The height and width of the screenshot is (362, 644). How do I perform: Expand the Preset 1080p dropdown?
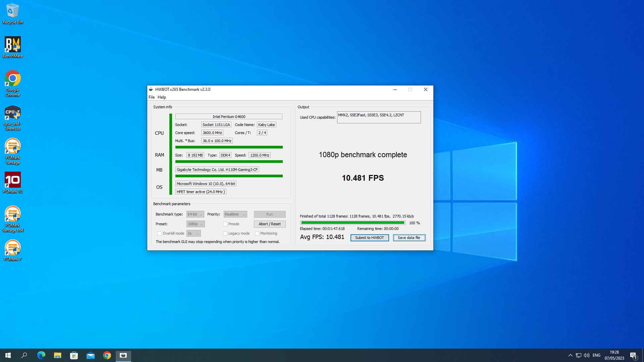coord(196,224)
